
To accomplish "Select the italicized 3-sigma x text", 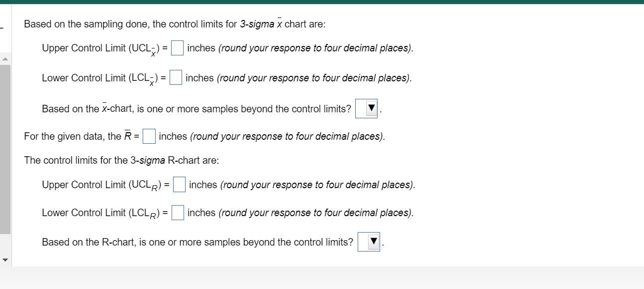I will click(260, 23).
